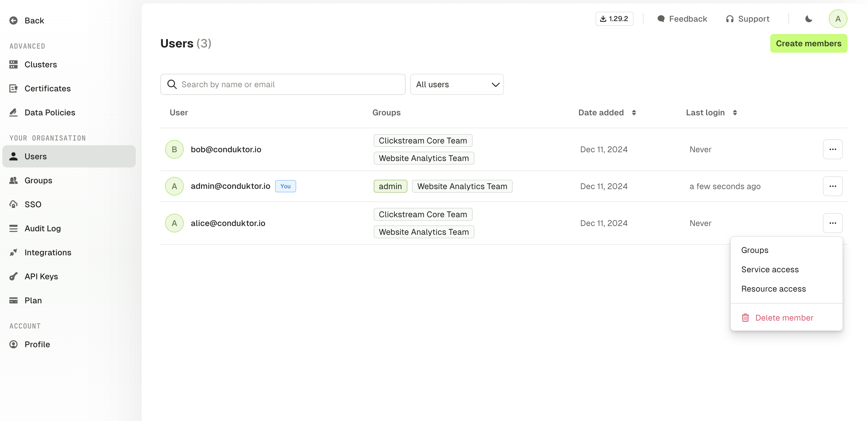The height and width of the screenshot is (421, 868).
Task: Expand All users filter dropdown
Action: [456, 84]
